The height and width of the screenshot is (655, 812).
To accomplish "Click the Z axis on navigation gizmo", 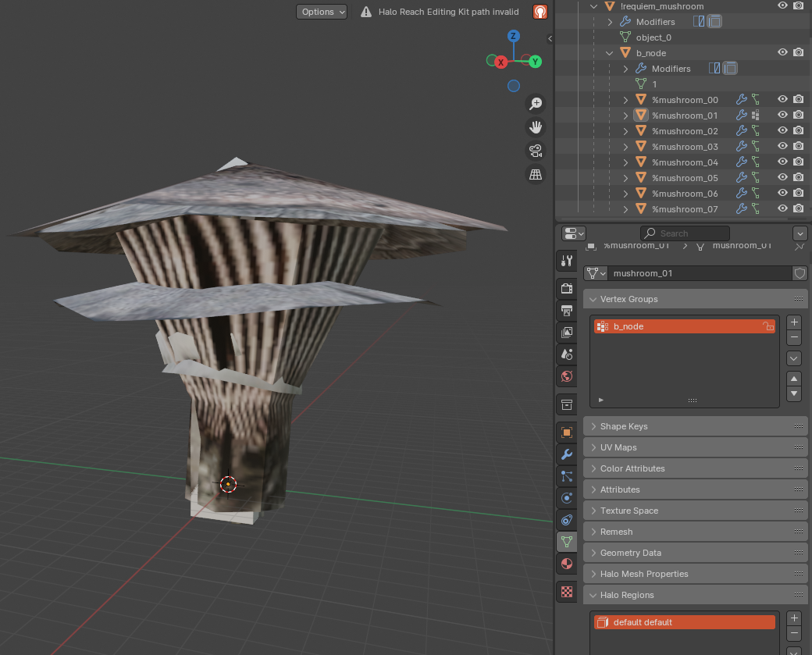I will (x=514, y=36).
